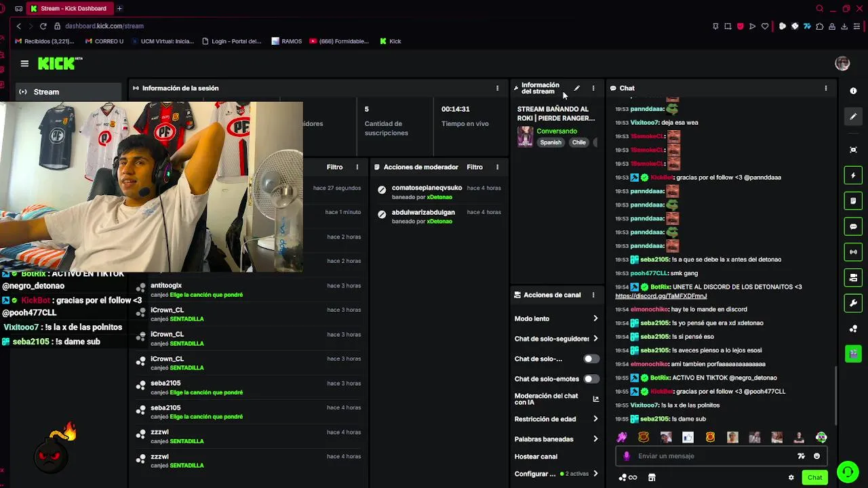Click chat bubble icon in right sidebar
The height and width of the screenshot is (488, 868).
(x=853, y=226)
